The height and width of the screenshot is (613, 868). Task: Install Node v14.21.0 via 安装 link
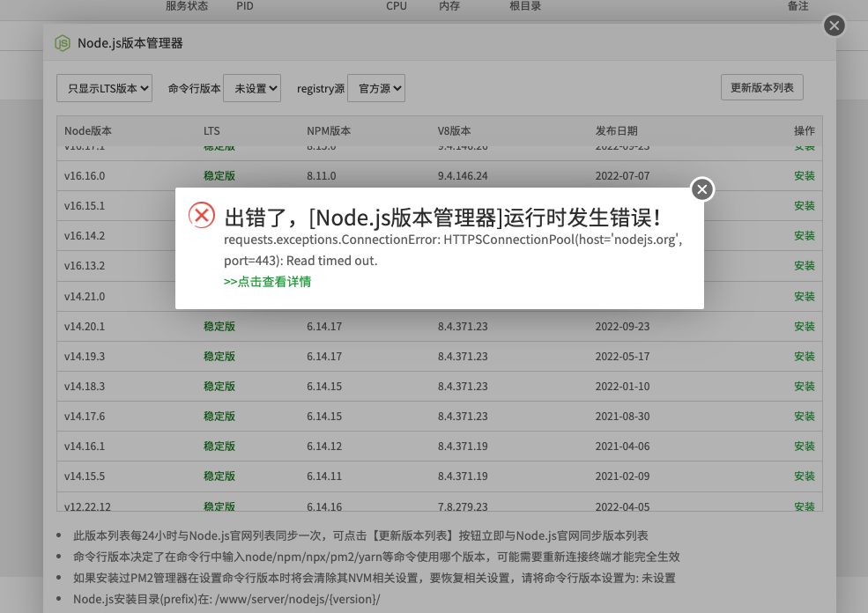point(805,297)
